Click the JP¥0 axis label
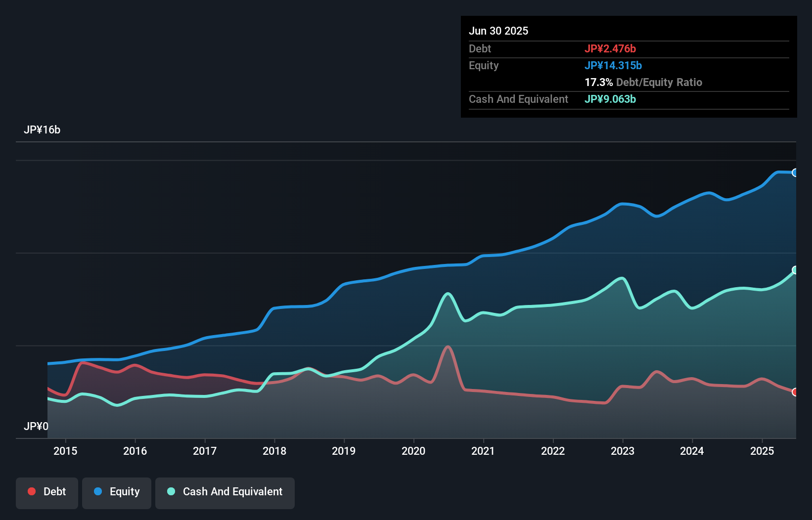Viewport: 812px width, 520px height. [x=37, y=426]
